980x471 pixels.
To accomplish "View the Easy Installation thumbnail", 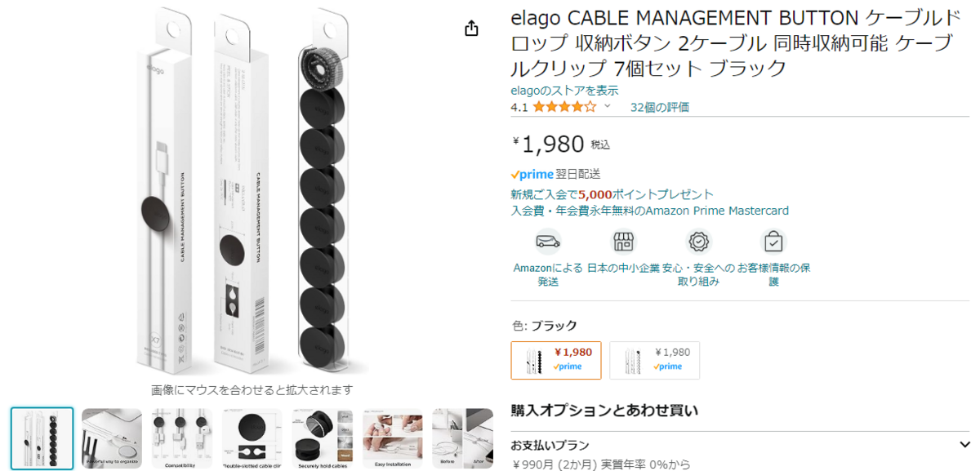I will pos(393,438).
